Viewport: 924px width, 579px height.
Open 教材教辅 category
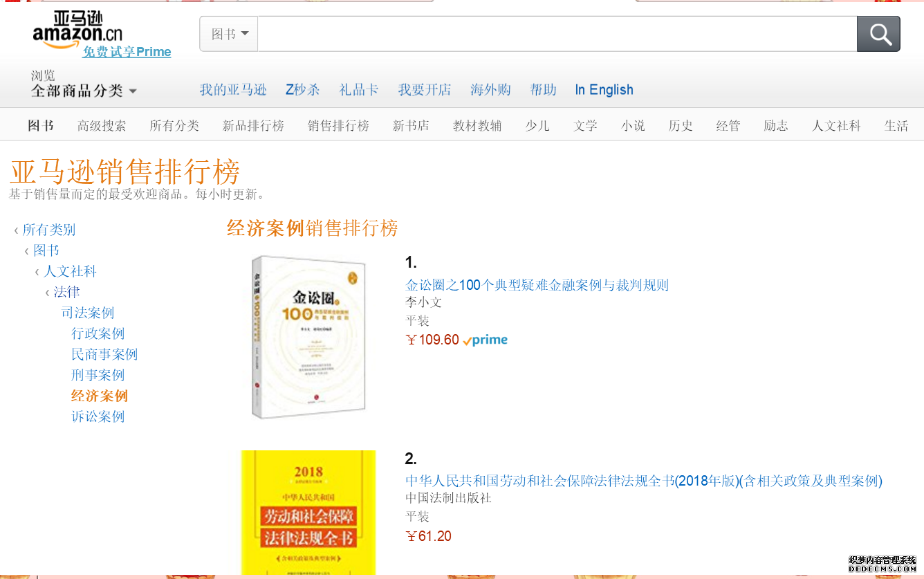click(477, 125)
